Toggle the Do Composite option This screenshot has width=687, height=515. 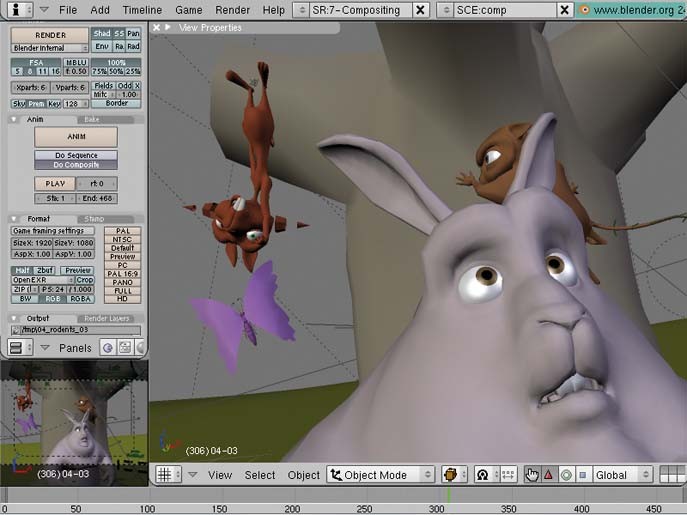[x=75, y=164]
